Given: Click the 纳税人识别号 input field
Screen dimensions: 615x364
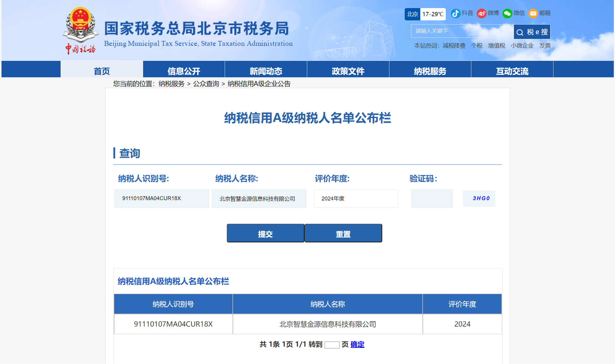Looking at the screenshot, I should pyautogui.click(x=162, y=198).
